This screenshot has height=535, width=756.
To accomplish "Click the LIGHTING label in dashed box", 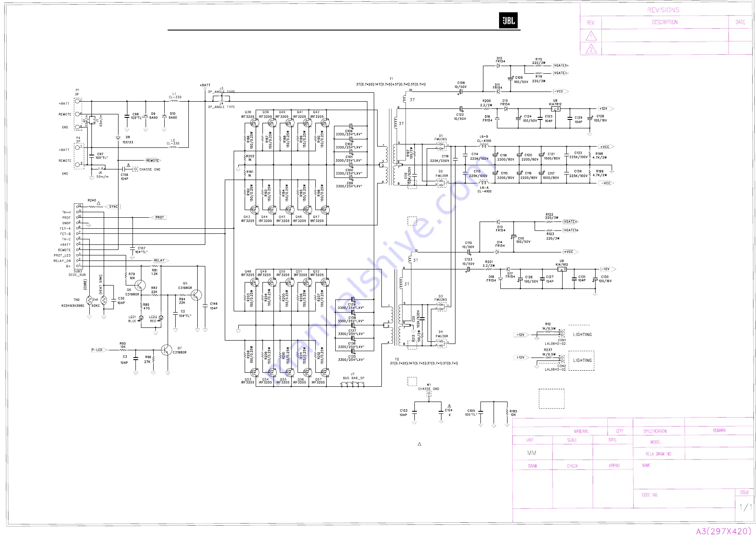I will [x=582, y=360].
